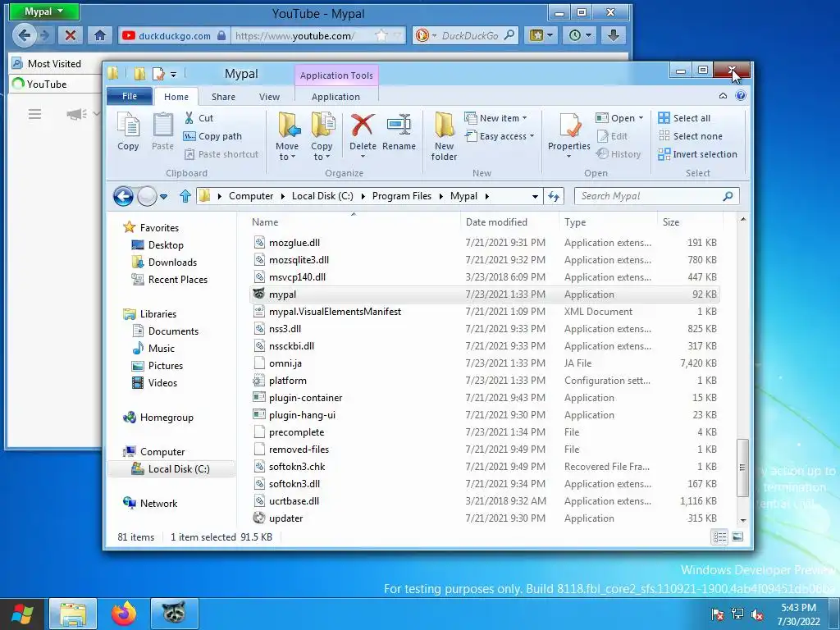Click the Search Mypal input box
This screenshot has height=630, width=840.
coord(657,196)
